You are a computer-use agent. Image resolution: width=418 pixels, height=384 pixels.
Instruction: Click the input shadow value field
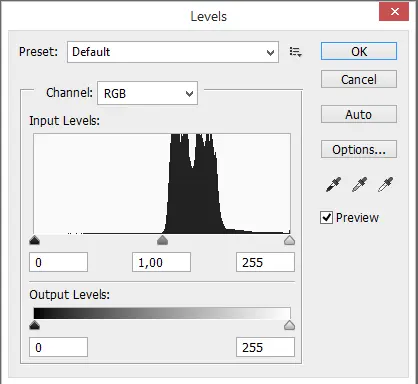[x=58, y=262]
